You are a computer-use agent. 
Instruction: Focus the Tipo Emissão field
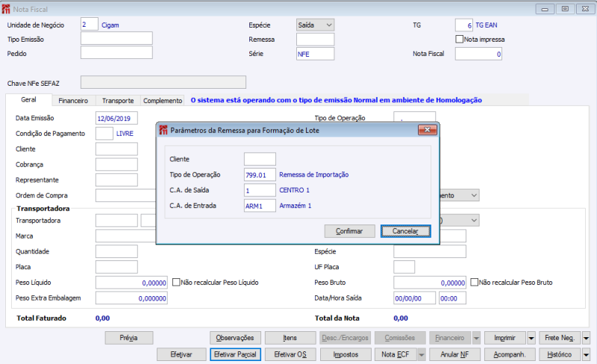point(116,39)
